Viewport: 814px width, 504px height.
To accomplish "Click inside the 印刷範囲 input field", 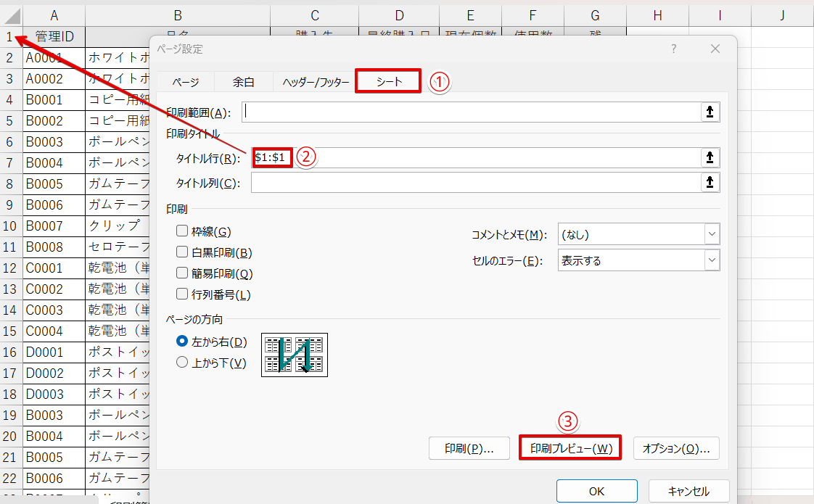I will 472,111.
